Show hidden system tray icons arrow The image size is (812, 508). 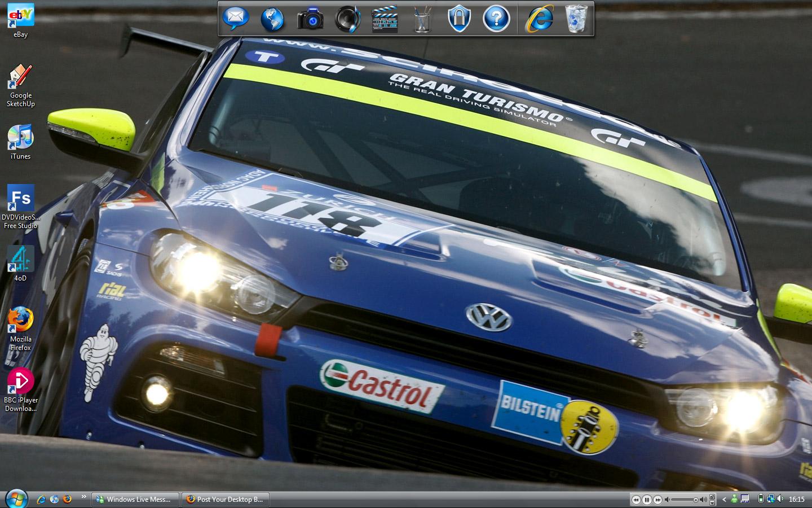coord(724,500)
